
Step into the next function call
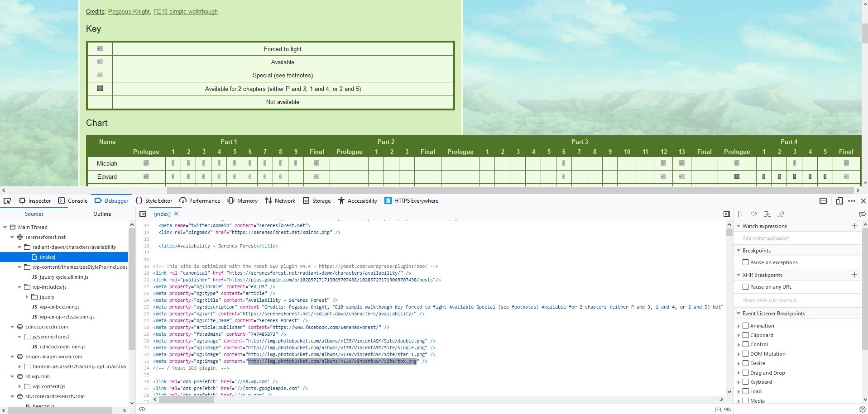pyautogui.click(x=767, y=214)
